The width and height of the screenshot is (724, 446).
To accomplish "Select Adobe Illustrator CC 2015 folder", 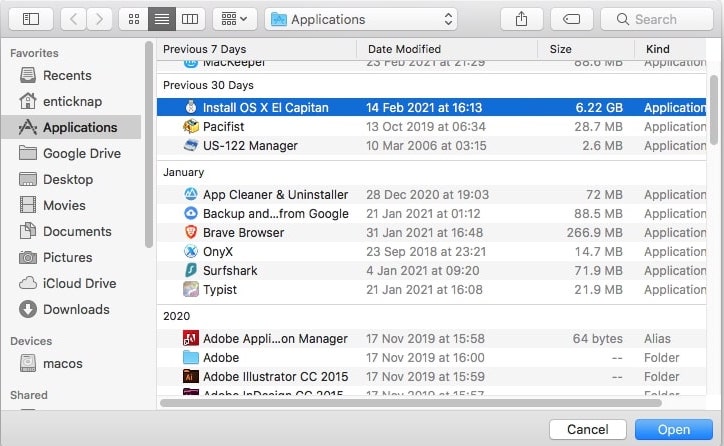I will coord(431,376).
